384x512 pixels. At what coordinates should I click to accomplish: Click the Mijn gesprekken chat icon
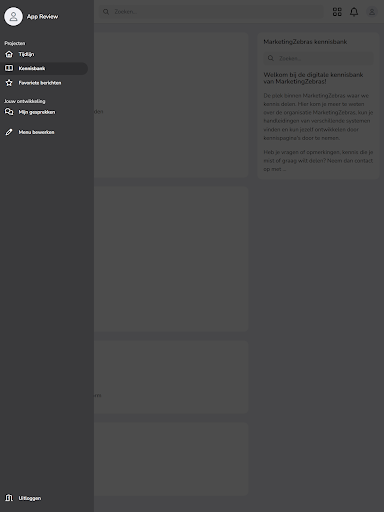pos(9,112)
